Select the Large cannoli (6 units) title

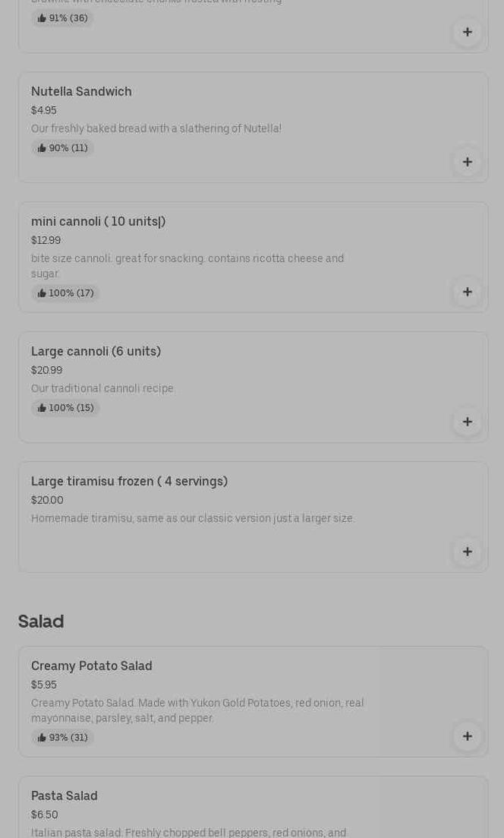tap(96, 352)
